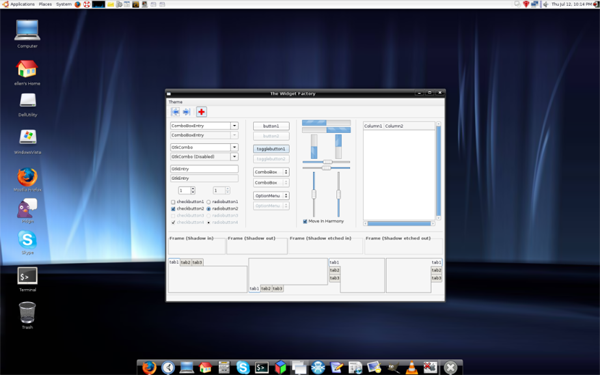Open Skype from the desktop icon
Image resolution: width=600 pixels, height=375 pixels.
[27, 240]
